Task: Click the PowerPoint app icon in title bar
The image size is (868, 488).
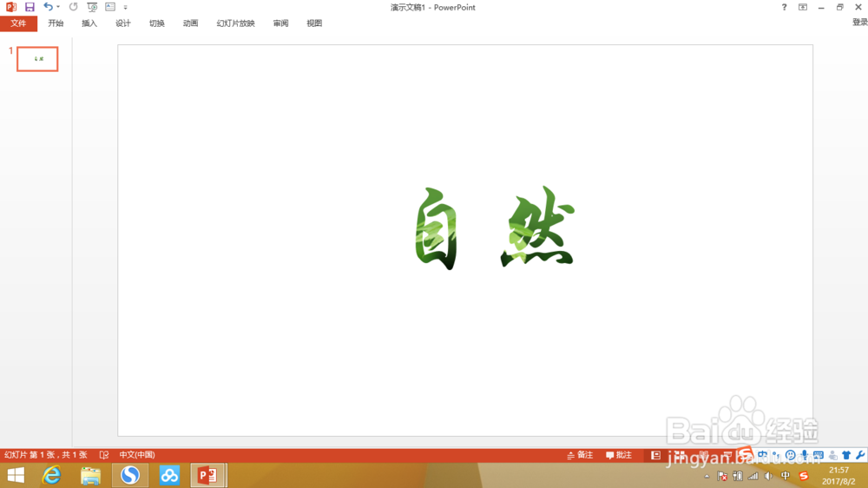Action: 11,7
